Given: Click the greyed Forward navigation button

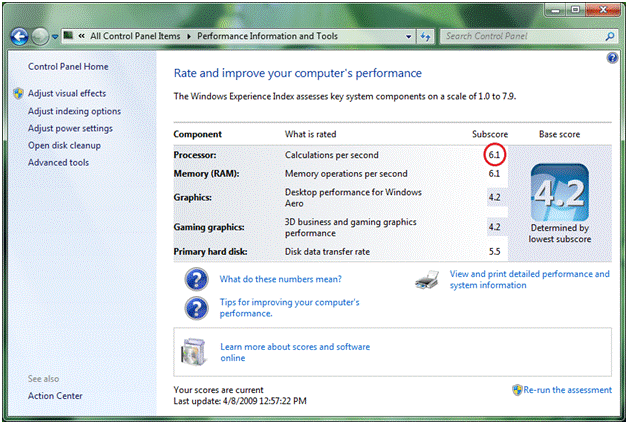Looking at the screenshot, I should (40, 37).
